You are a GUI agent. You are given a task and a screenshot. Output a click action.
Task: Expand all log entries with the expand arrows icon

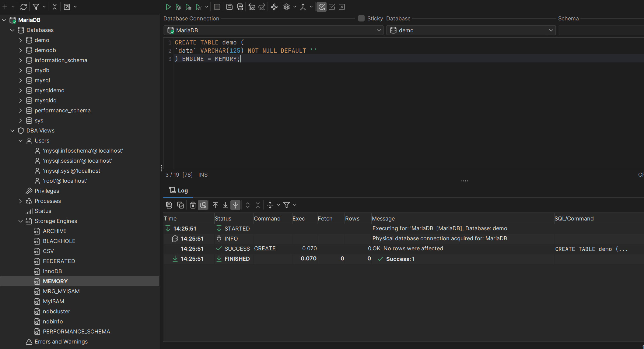tap(248, 205)
